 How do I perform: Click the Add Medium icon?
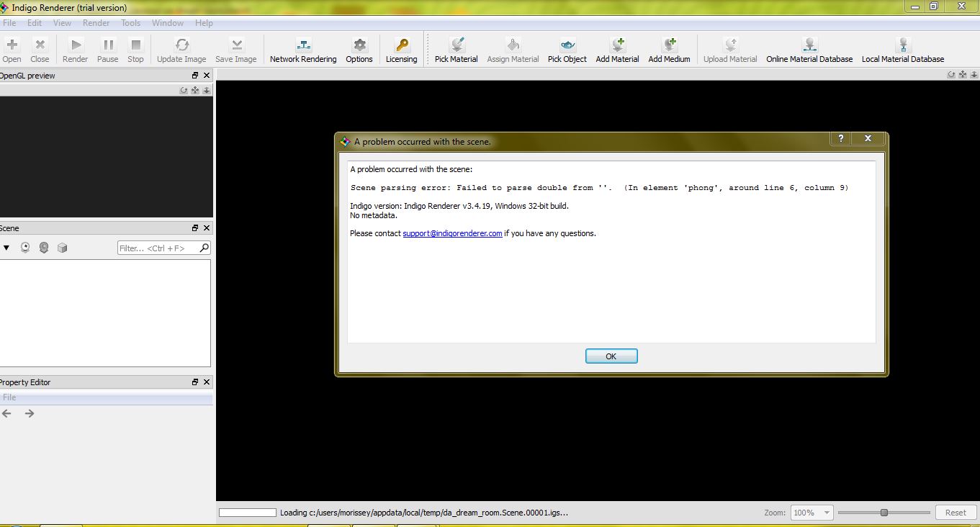click(669, 45)
